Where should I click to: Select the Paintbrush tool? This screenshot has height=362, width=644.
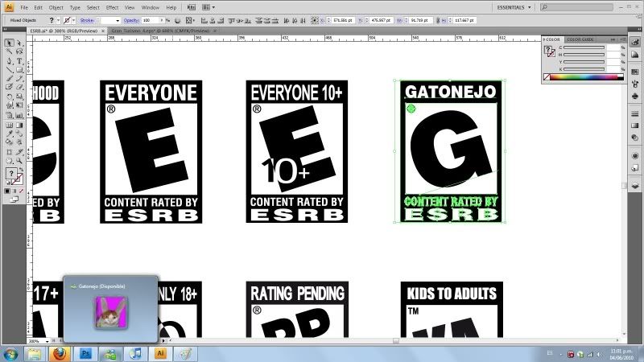click(9, 78)
